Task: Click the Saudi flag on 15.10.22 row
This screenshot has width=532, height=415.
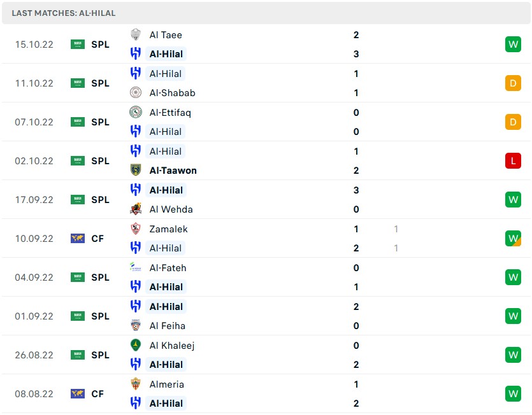Action: (78, 45)
